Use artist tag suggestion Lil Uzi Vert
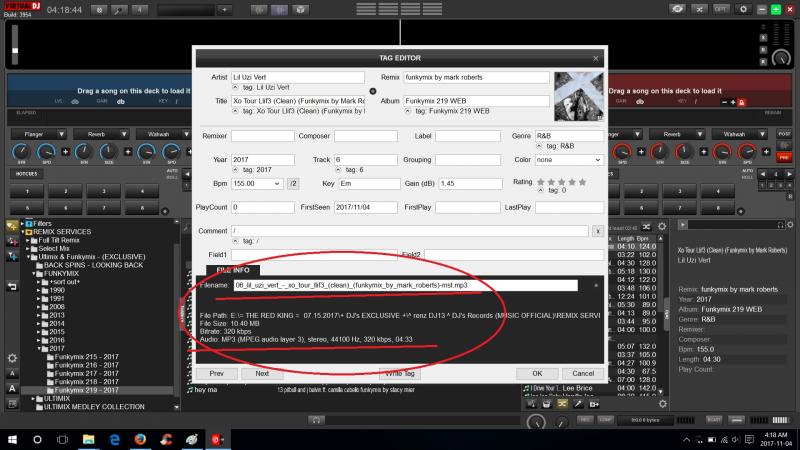This screenshot has height=450, width=800. click(235, 87)
